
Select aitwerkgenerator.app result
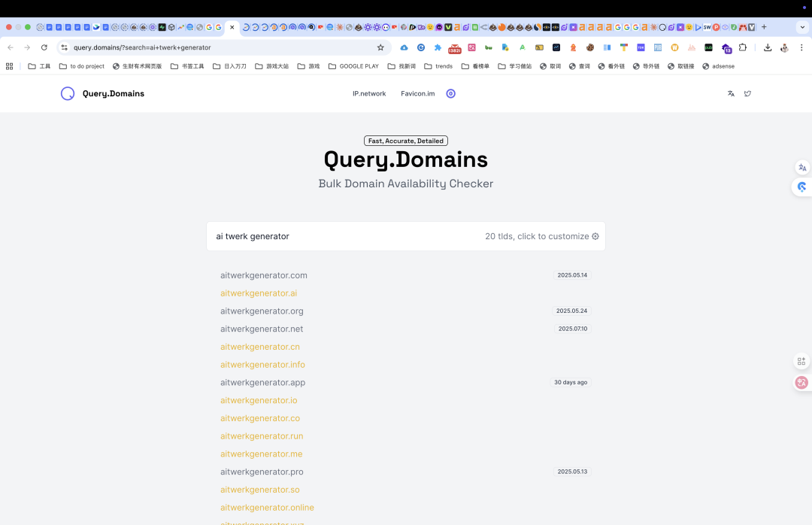click(262, 383)
